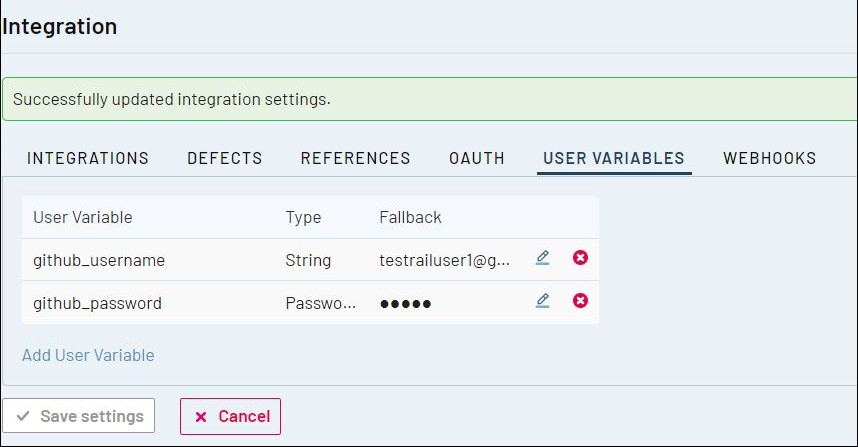Open the Defects tab
Image resolution: width=858 pixels, height=447 pixels.
(x=225, y=158)
